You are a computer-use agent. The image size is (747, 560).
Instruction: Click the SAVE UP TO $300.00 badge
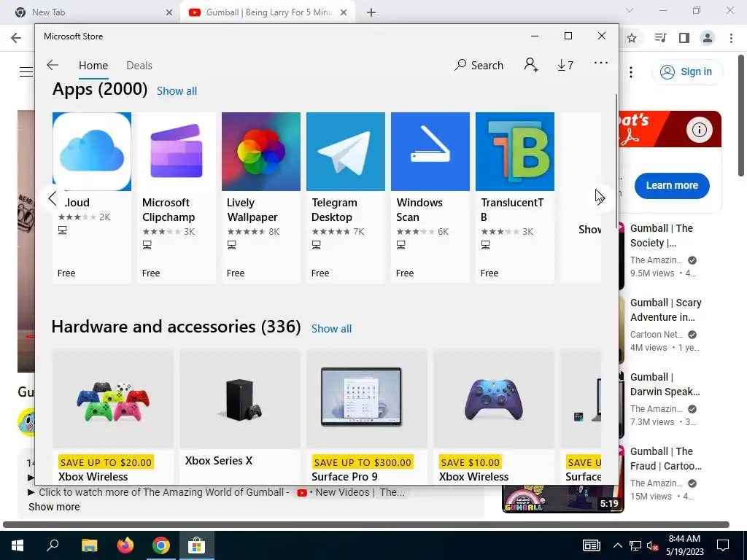point(363,462)
